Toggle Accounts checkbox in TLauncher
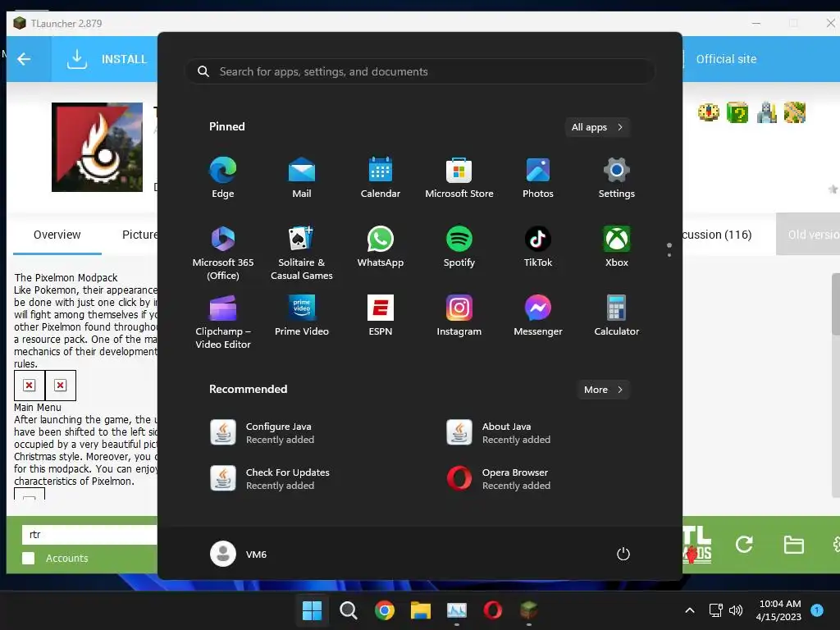The width and height of the screenshot is (840, 630). coord(29,558)
